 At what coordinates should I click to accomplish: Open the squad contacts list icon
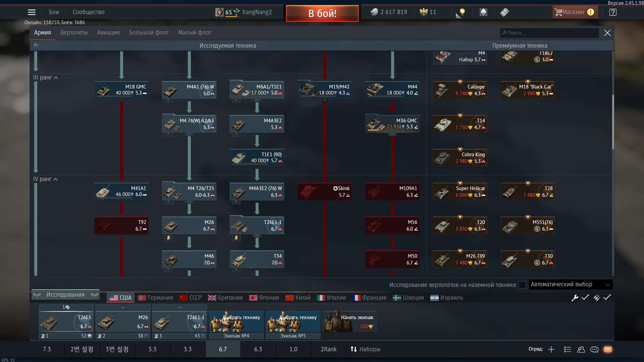pyautogui.click(x=568, y=349)
